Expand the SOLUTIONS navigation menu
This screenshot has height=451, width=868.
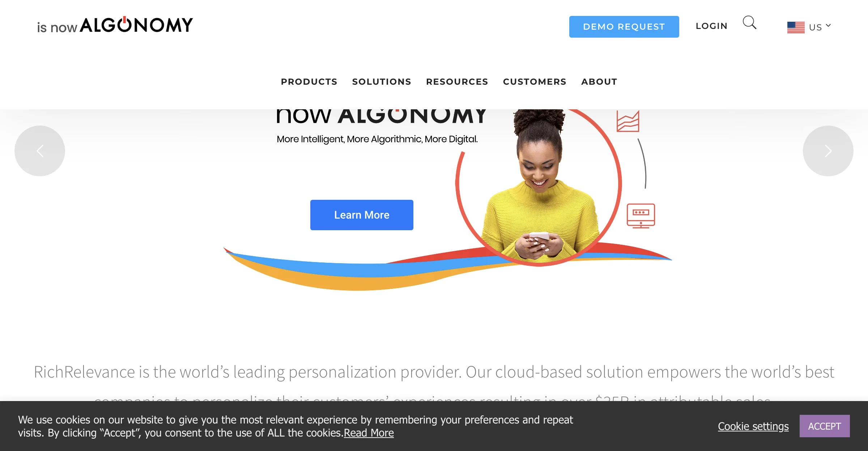click(x=381, y=81)
